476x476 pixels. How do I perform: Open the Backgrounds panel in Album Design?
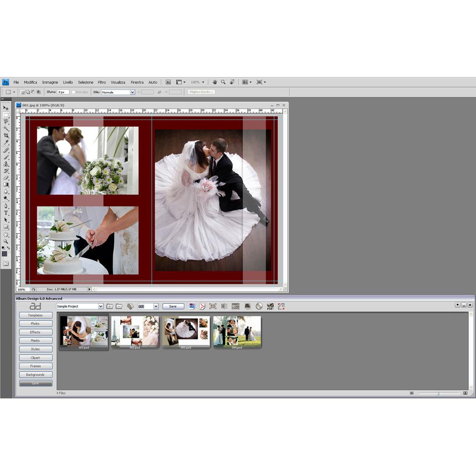[35, 375]
